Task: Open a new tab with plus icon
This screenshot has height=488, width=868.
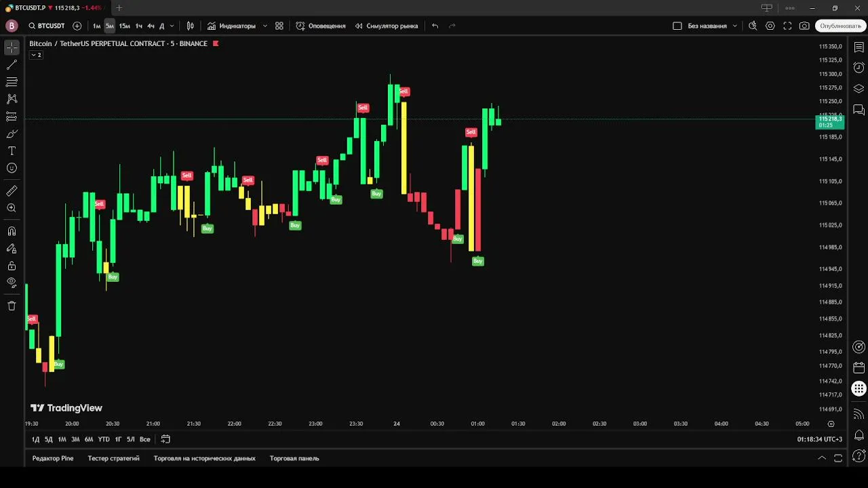Action: pos(119,8)
